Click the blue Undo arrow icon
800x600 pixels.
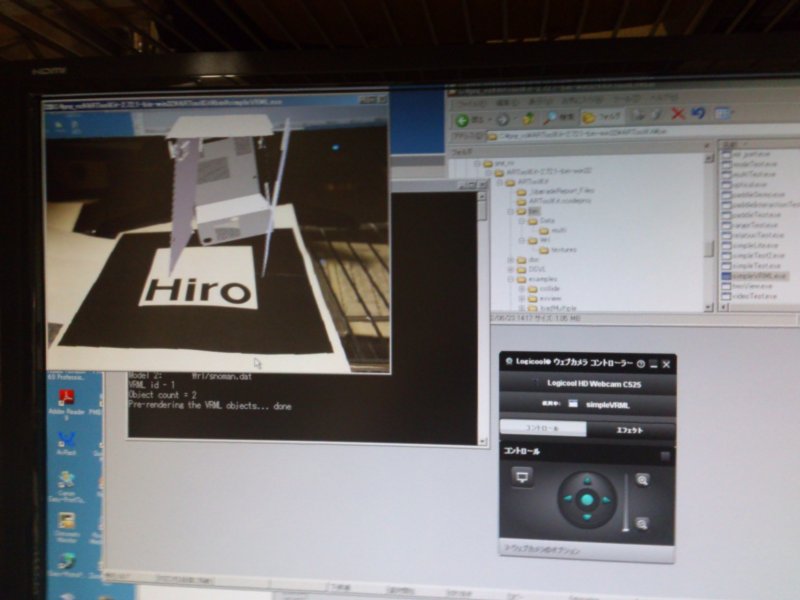[x=698, y=113]
